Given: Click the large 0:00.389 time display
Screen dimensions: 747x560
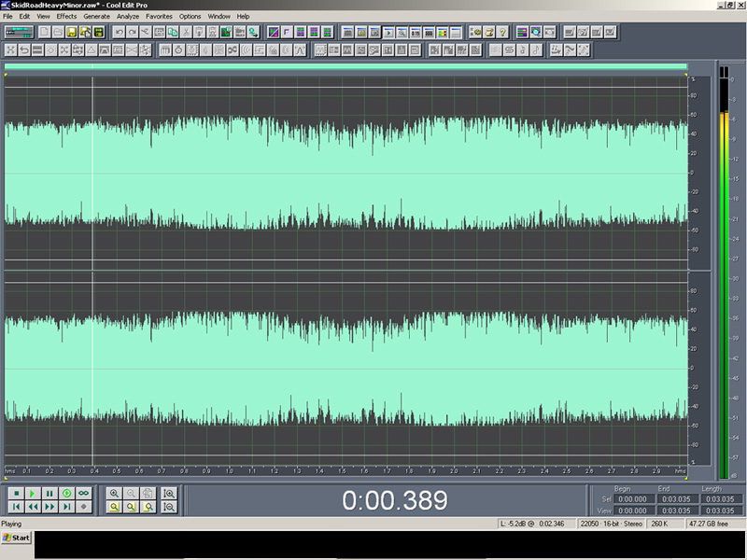Looking at the screenshot, I should click(x=394, y=500).
